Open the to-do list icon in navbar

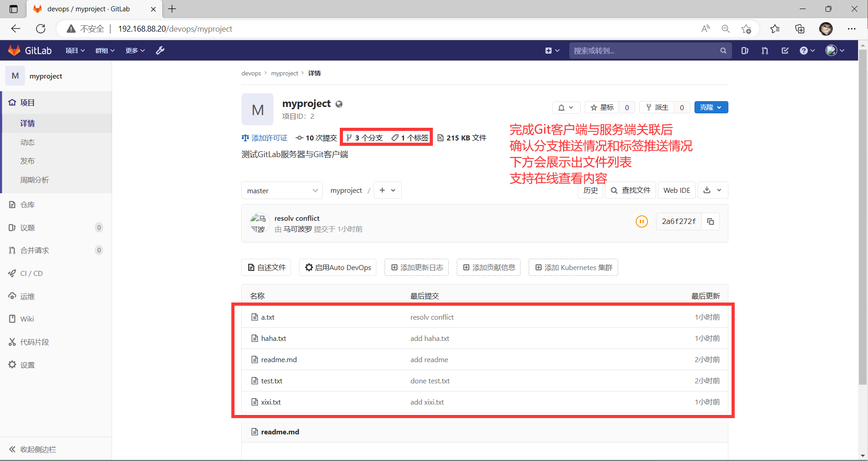[785, 51]
